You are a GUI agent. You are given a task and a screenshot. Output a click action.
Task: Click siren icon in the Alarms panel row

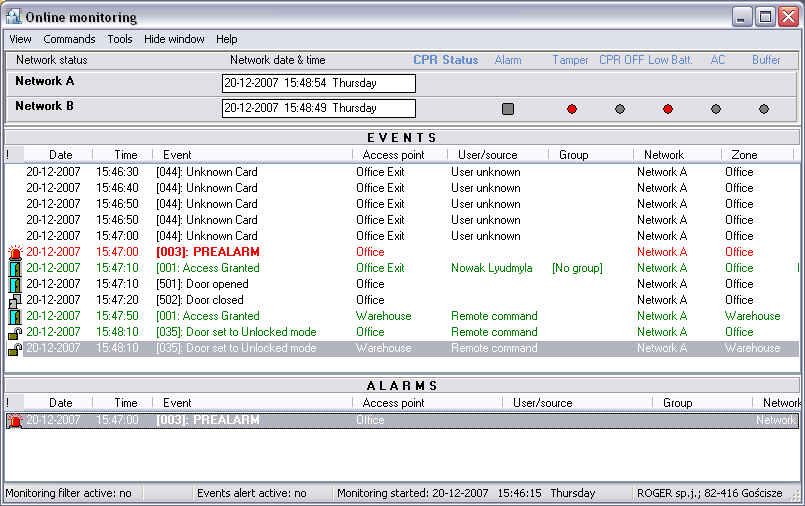pos(14,421)
